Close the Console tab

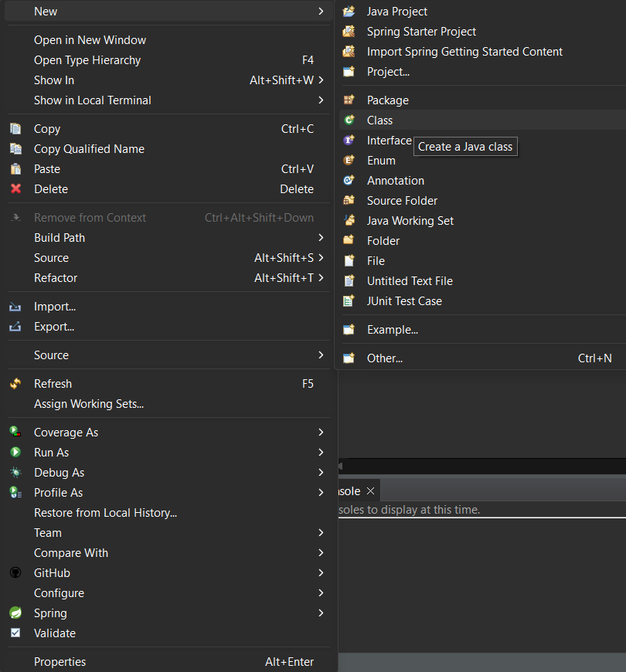click(x=370, y=490)
